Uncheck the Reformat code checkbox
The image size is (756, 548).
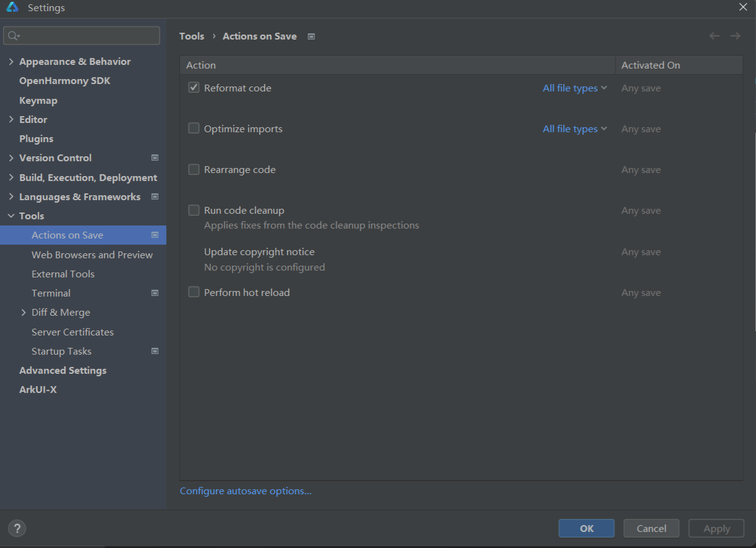tap(193, 88)
